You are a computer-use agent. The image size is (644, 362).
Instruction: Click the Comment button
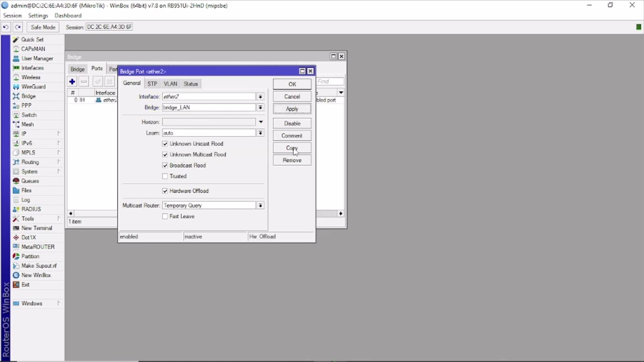(292, 136)
